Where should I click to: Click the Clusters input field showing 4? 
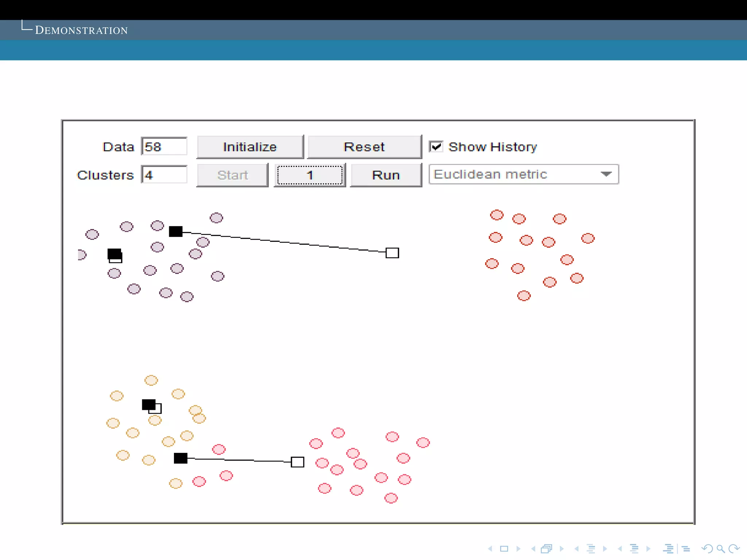coord(164,175)
